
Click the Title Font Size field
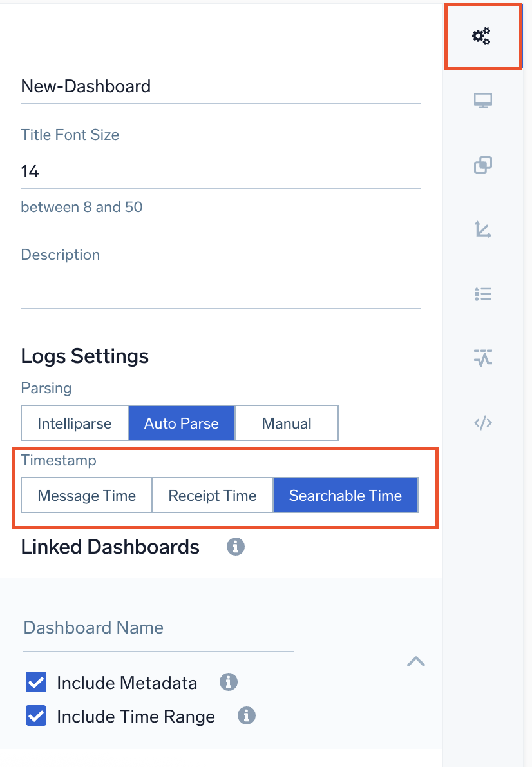(220, 171)
